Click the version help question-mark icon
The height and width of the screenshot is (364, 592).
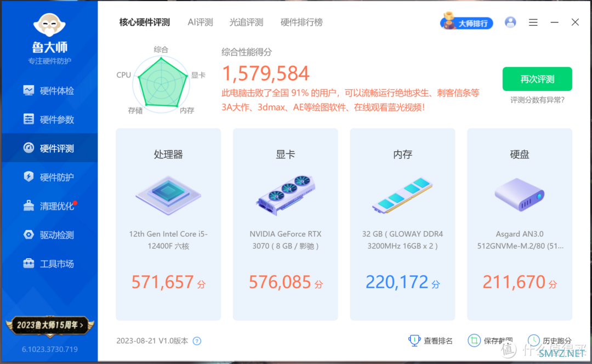197,341
